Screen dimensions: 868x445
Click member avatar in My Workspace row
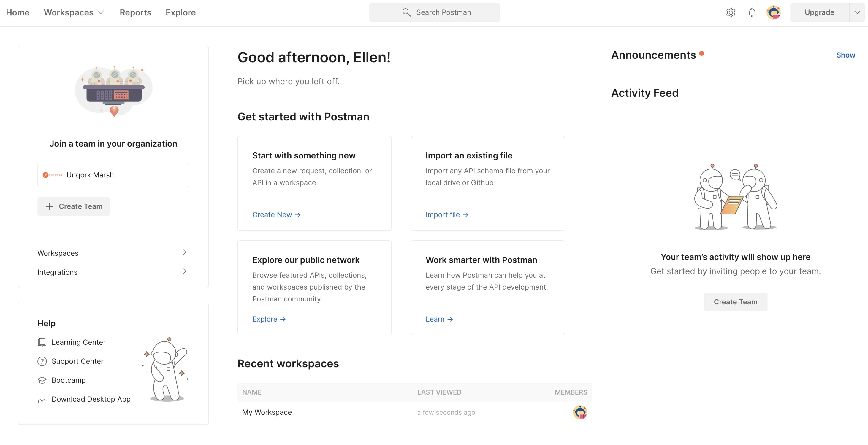tap(580, 412)
